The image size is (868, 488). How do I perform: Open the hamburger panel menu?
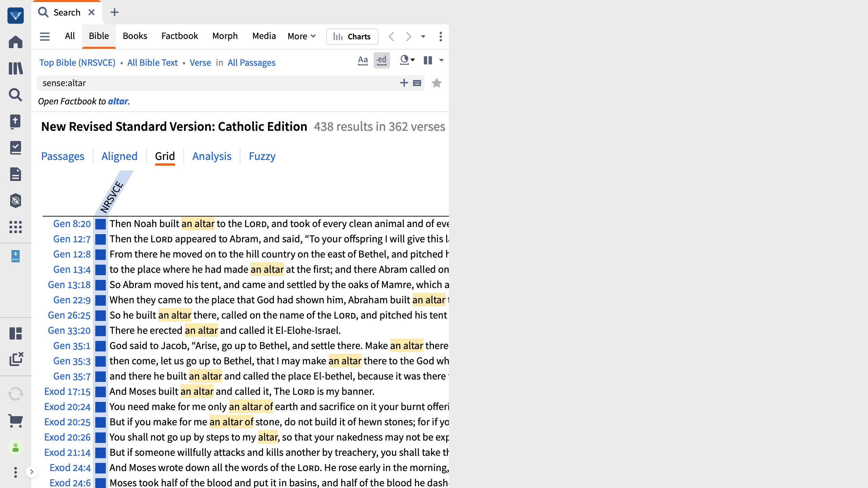point(45,36)
